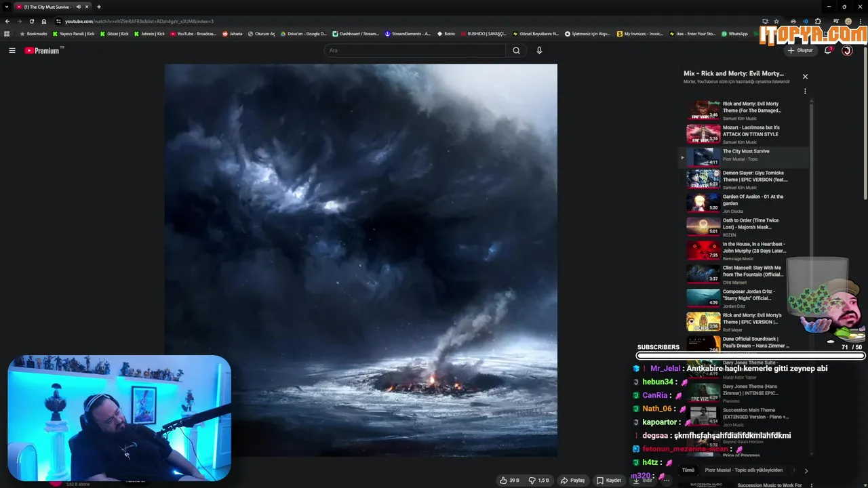Bookmark this page with star icon
Image resolution: width=868 pixels, height=488 pixels.
[776, 21]
